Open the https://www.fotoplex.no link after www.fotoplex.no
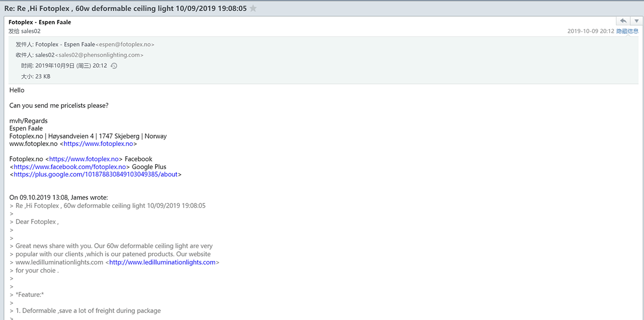 [98, 144]
